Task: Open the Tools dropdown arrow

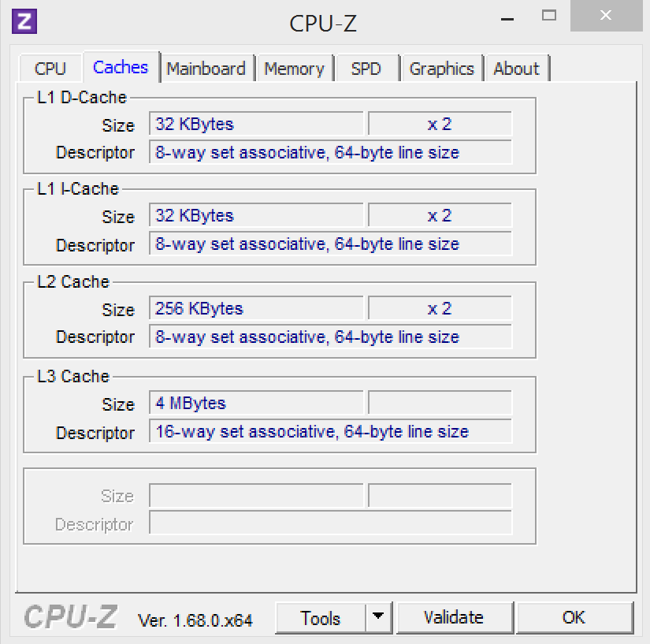Action: click(x=378, y=617)
